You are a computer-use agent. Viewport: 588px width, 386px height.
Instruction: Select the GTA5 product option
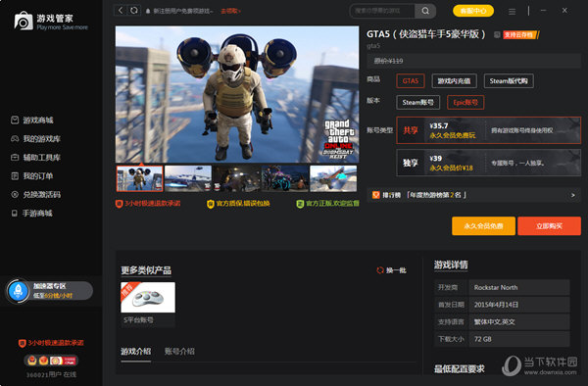(411, 81)
